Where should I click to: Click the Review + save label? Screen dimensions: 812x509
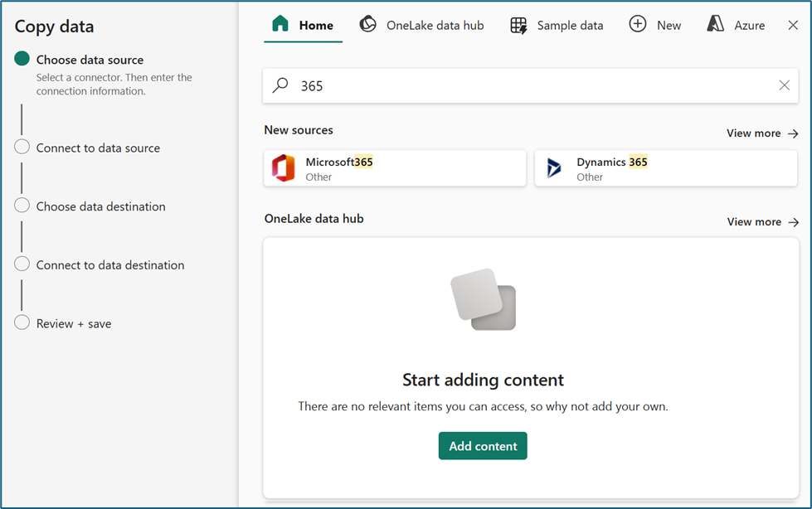pos(74,324)
